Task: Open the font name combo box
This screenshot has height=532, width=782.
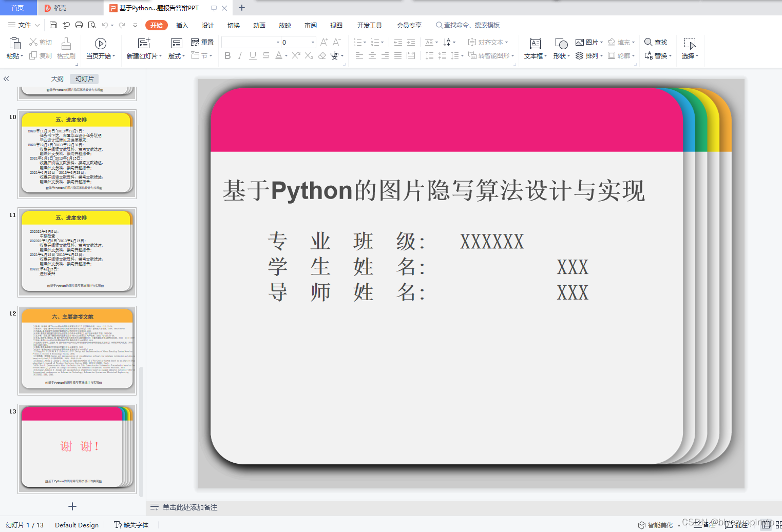Action: (251, 42)
